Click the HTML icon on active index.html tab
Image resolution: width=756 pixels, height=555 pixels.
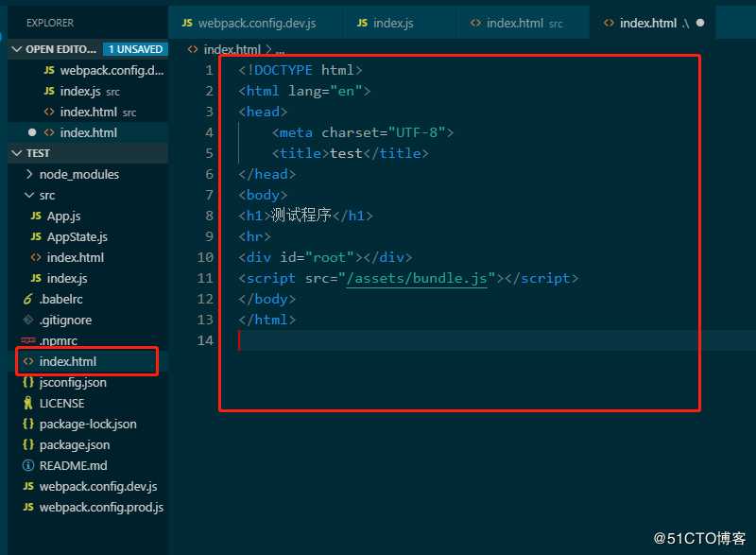pos(609,23)
